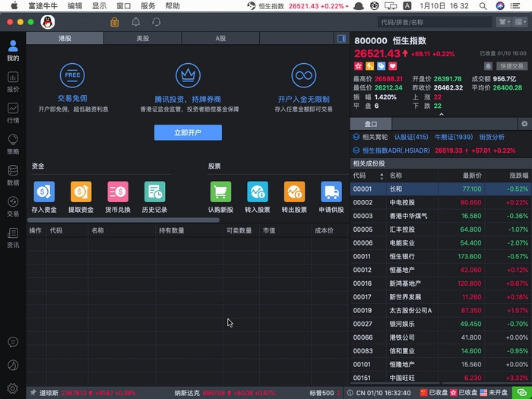The image size is (532, 399).
Task: Open the 认股证(415) link
Action: 410,137
